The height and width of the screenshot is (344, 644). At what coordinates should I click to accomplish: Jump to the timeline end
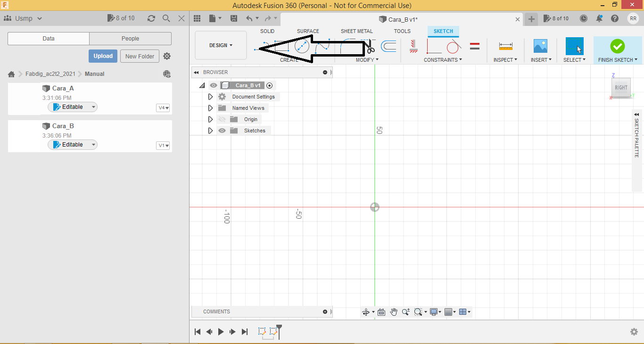coord(245,332)
